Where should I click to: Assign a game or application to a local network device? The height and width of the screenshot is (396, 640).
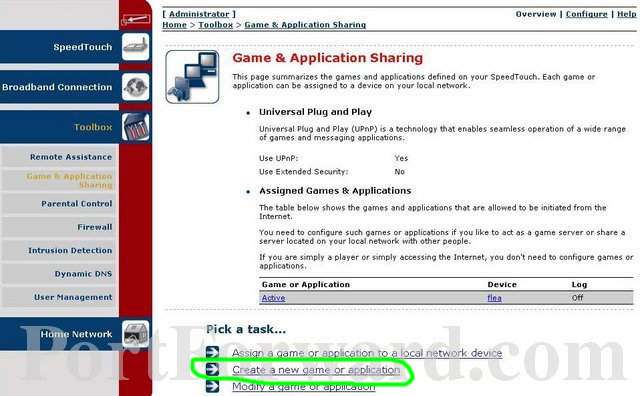point(367,353)
